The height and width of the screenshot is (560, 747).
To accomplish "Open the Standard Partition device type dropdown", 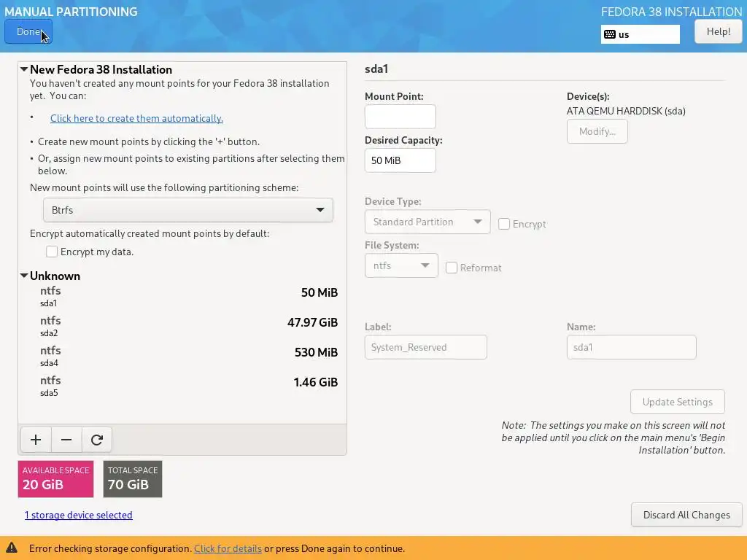I will coord(427,222).
